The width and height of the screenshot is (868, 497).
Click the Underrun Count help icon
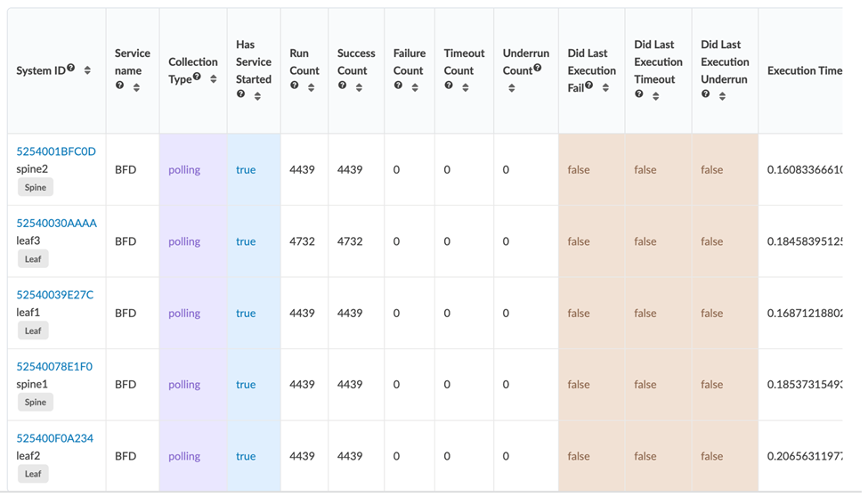coord(538,68)
